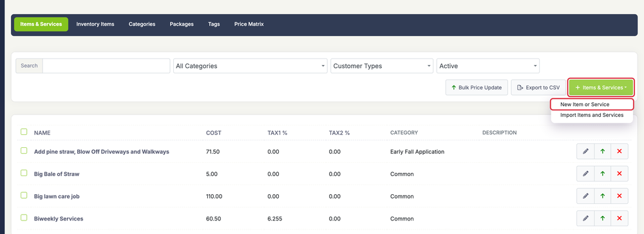Image resolution: width=644 pixels, height=234 pixels.
Task: Click the 71.50 cost value
Action: coord(213,152)
